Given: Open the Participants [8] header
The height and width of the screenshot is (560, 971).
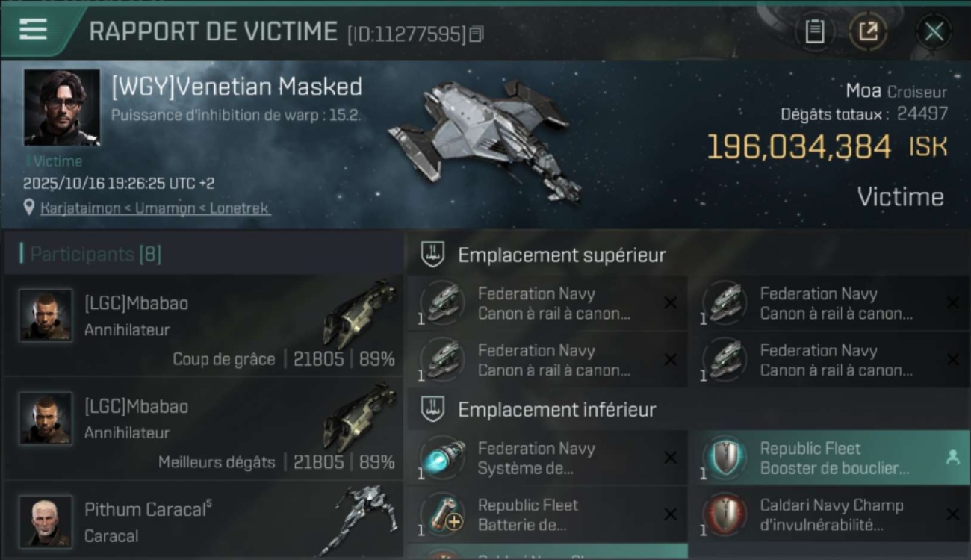Looking at the screenshot, I should tap(203, 254).
